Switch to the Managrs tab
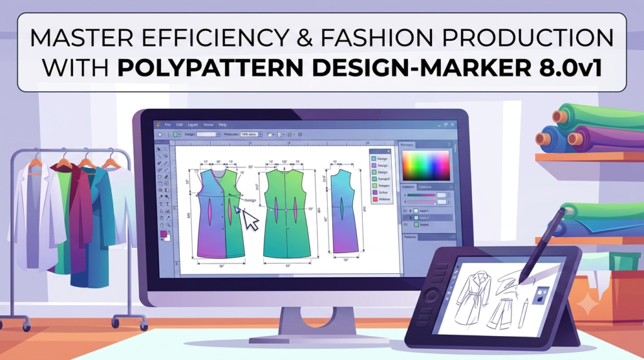The height and width of the screenshot is (360, 644). tap(407, 145)
